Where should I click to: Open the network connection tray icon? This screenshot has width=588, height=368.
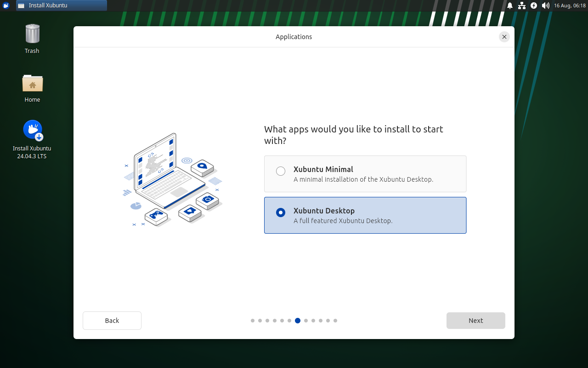pos(522,6)
